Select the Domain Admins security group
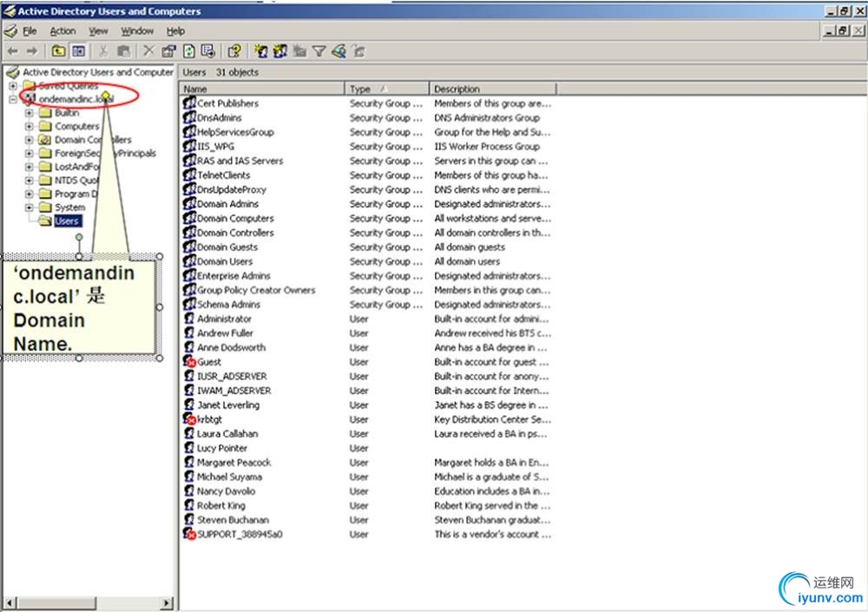This screenshot has width=868, height=612. click(227, 204)
